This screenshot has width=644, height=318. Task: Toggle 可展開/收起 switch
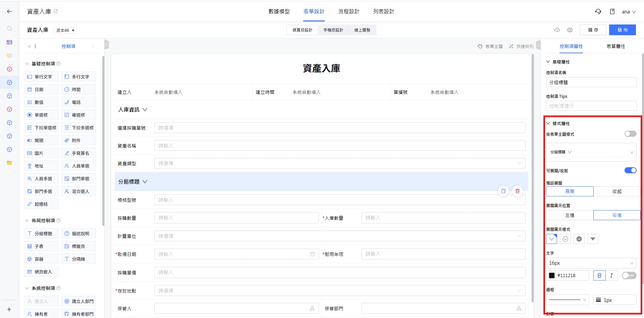[630, 170]
